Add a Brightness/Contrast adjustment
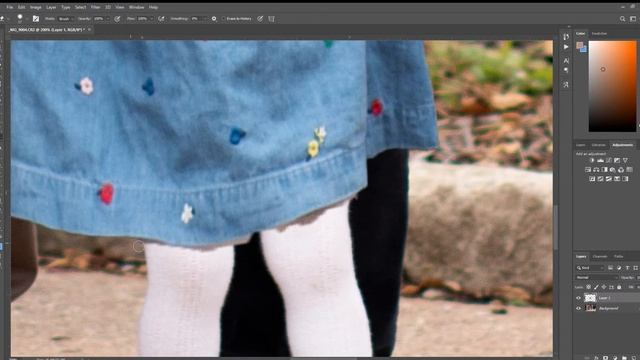This screenshot has height=360, width=640. click(x=592, y=160)
